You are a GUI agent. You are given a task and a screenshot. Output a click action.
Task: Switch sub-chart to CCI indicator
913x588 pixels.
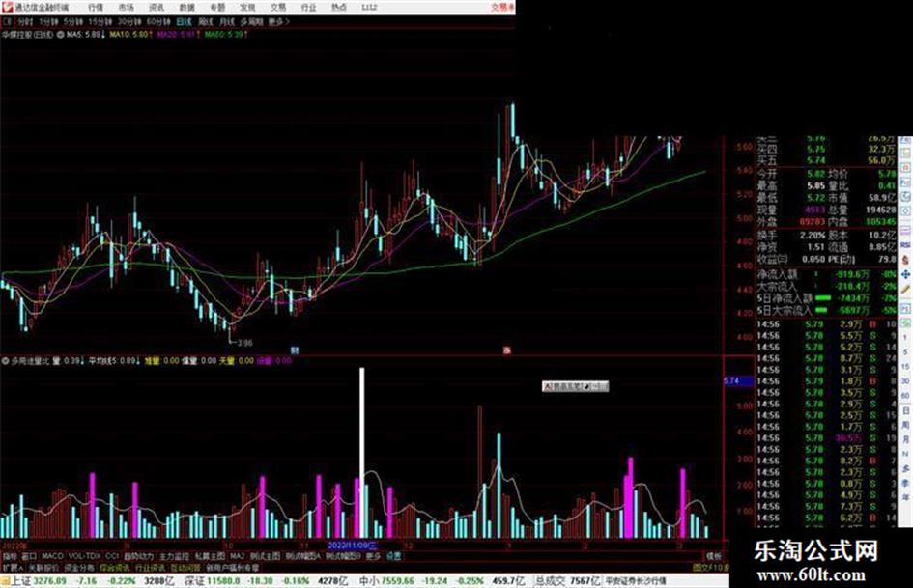click(x=112, y=556)
